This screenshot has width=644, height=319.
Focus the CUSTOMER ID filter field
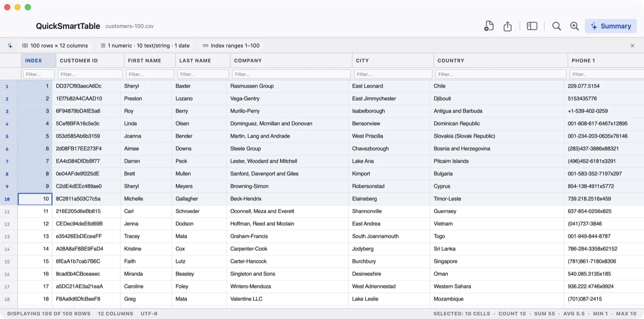(90, 74)
